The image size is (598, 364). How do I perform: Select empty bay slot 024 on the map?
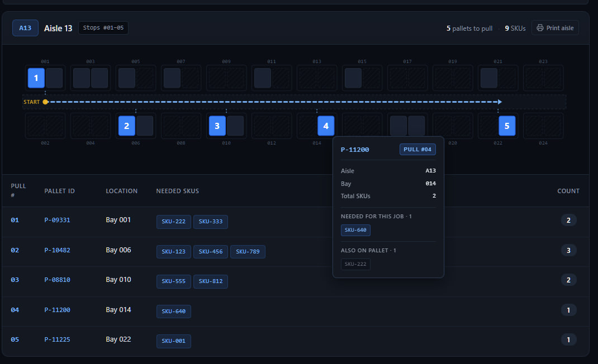[x=543, y=126]
